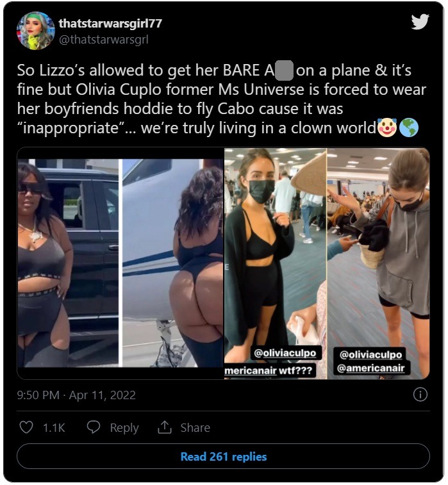Open thatstarwarsgirl77 profile avatar
This screenshot has height=485, width=448.
(x=36, y=31)
